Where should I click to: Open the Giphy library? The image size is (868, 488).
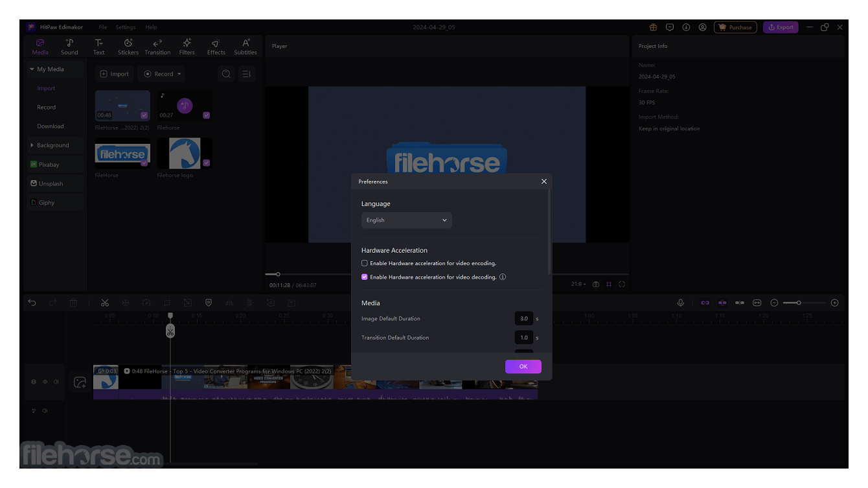[54, 203]
